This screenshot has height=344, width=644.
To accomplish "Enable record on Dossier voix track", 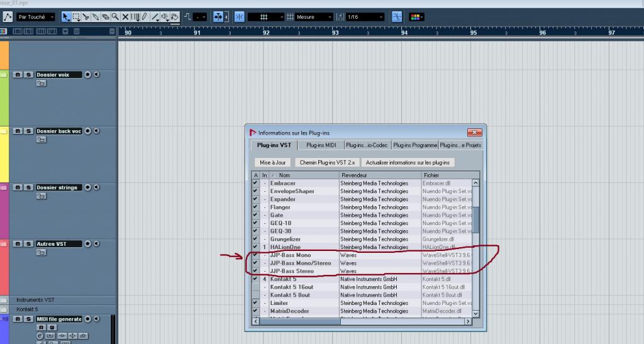I will [87, 75].
